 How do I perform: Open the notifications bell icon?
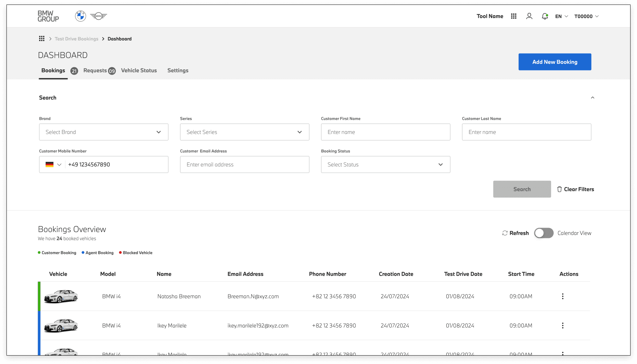[x=545, y=16]
